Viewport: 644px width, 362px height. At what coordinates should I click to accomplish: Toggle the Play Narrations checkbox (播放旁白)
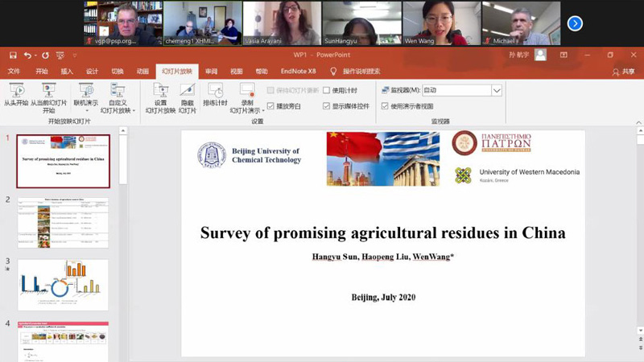[270, 106]
